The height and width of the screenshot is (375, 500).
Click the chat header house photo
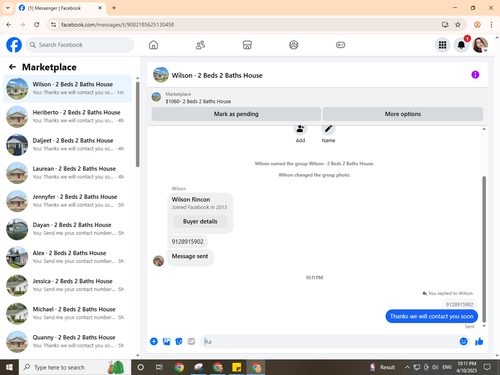(x=161, y=75)
